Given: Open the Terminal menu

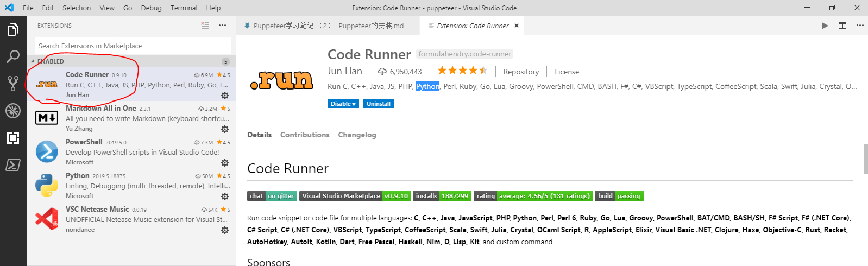Looking at the screenshot, I should pyautogui.click(x=184, y=8).
